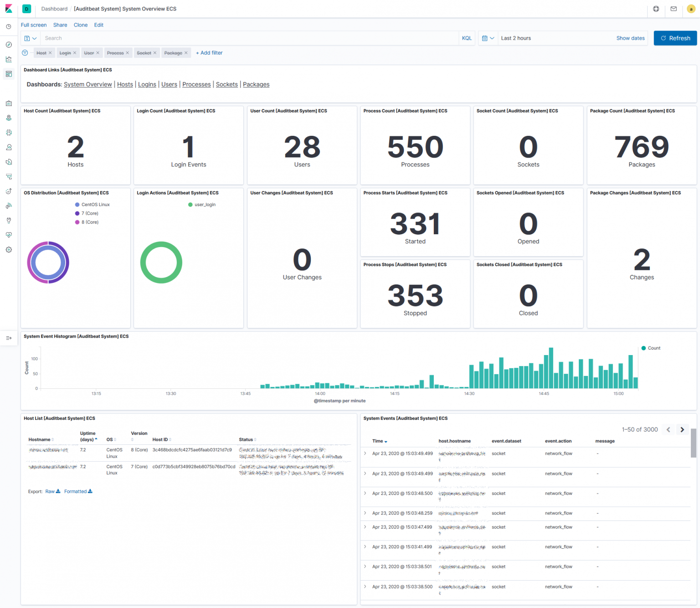
Task: Open Stack Monitoring heartbeat icon
Action: [8, 235]
